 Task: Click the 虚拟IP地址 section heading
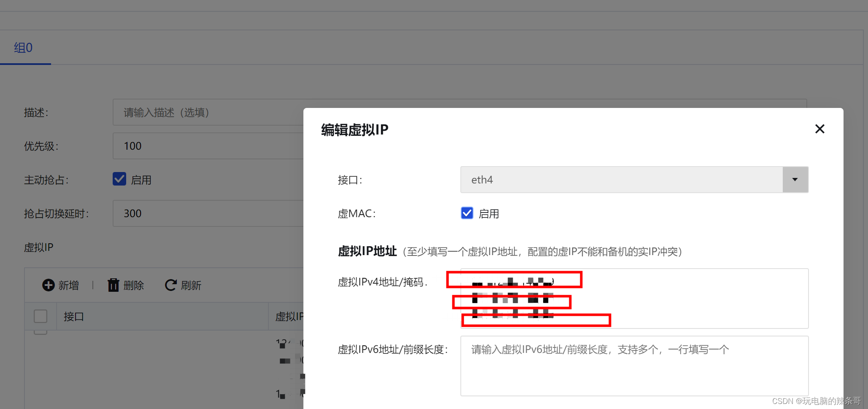(x=367, y=251)
